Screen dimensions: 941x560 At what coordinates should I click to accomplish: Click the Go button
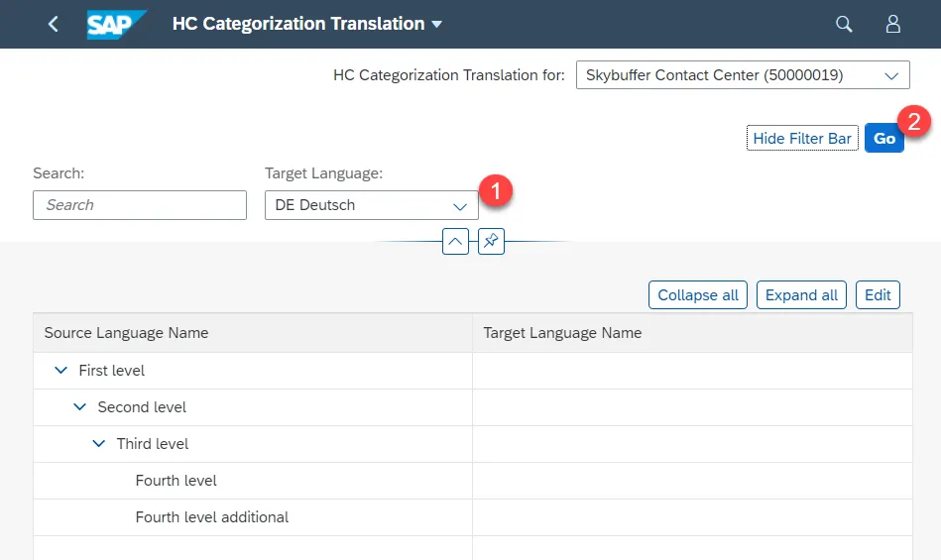point(884,139)
